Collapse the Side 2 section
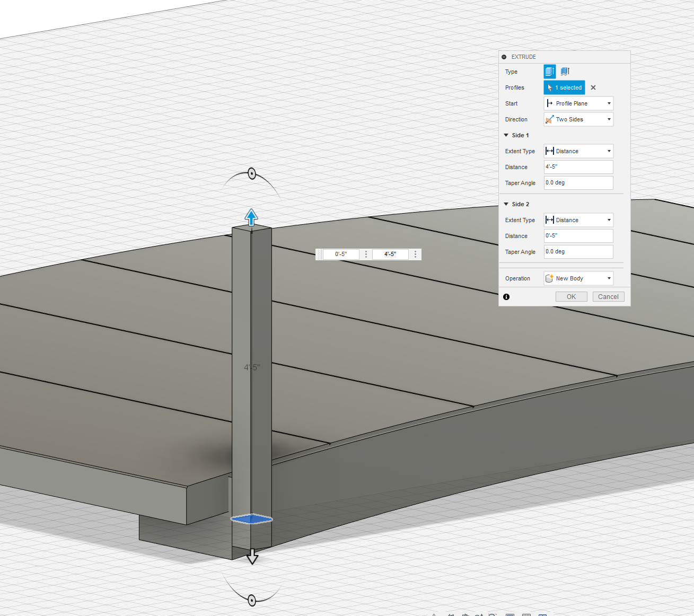This screenshot has width=694, height=616. [506, 204]
